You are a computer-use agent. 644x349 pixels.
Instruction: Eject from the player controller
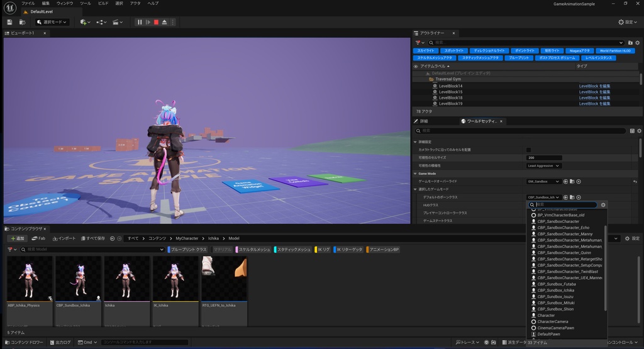click(164, 22)
